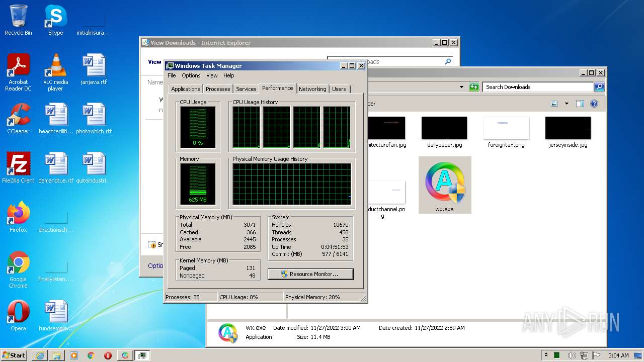This screenshot has height=362, width=644.
Task: Expand the Explorer address bar history dropdown
Action: click(x=461, y=87)
